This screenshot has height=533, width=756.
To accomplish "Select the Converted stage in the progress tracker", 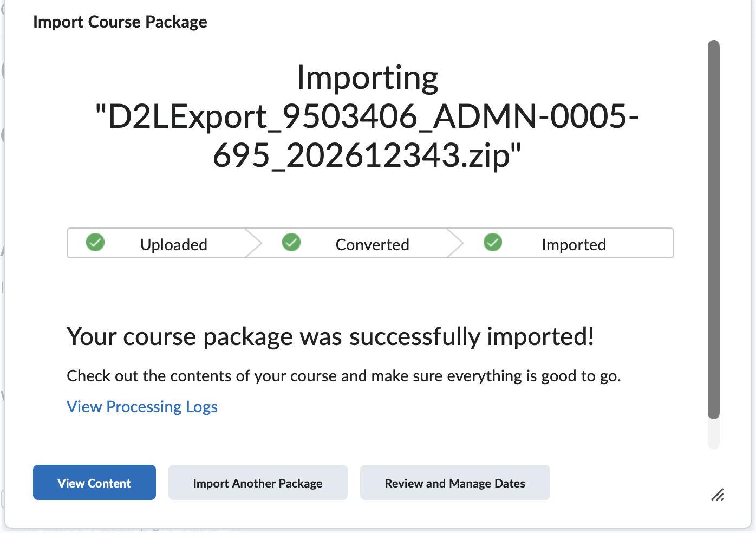I will pyautogui.click(x=372, y=244).
